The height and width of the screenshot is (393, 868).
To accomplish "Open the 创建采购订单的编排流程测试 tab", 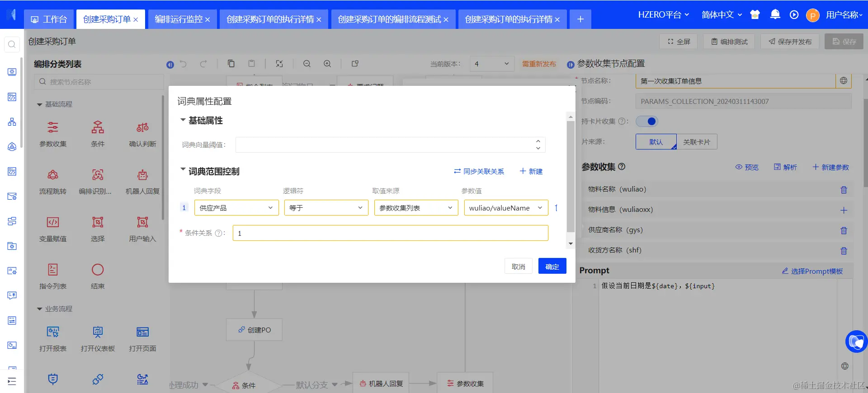I will (393, 19).
